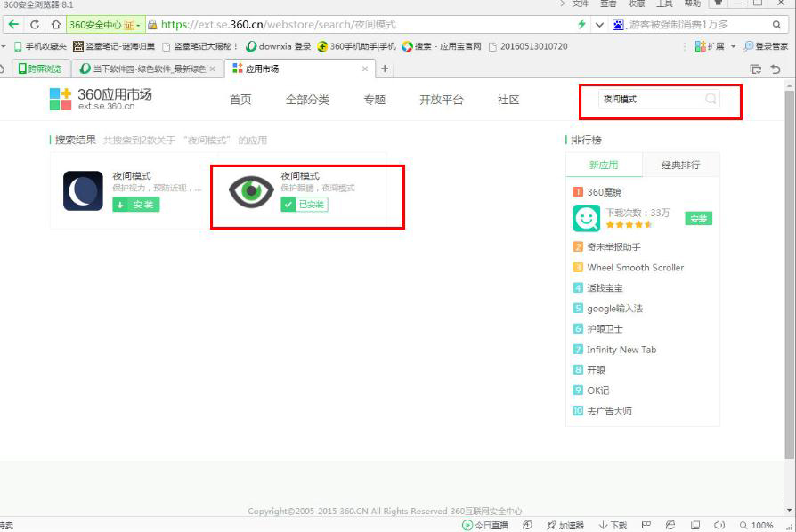Open the moon 夜间模式 extension icon
Screen dimensions: 796x532
[x=83, y=190]
